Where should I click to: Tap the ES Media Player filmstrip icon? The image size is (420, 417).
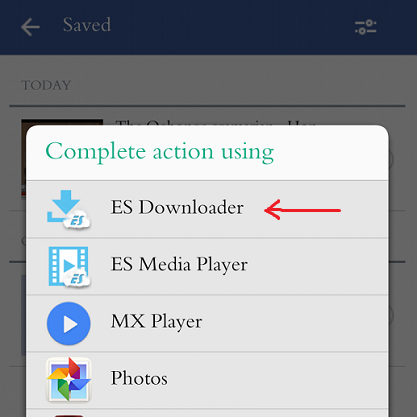pos(69,267)
